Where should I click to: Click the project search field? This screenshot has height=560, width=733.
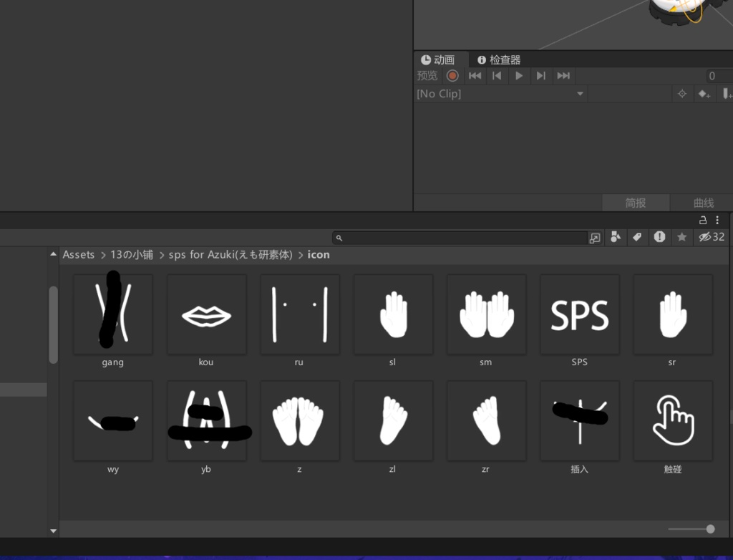[460, 238]
